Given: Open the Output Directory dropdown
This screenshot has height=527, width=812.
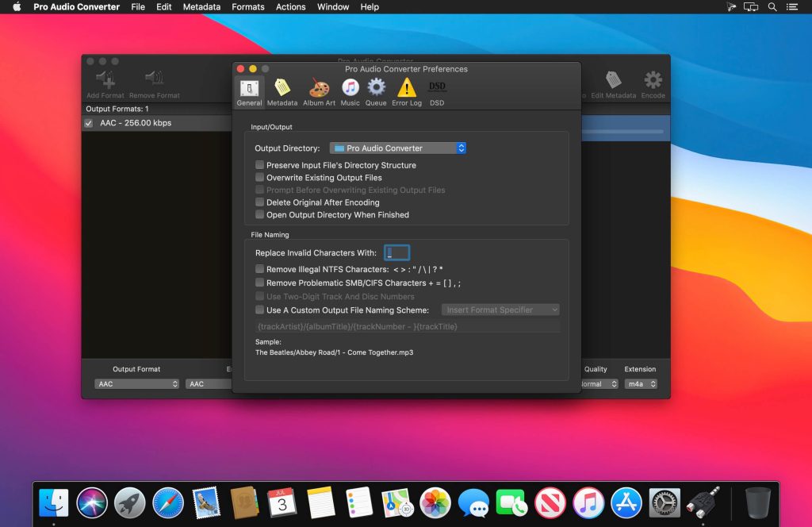Looking at the screenshot, I should click(398, 148).
